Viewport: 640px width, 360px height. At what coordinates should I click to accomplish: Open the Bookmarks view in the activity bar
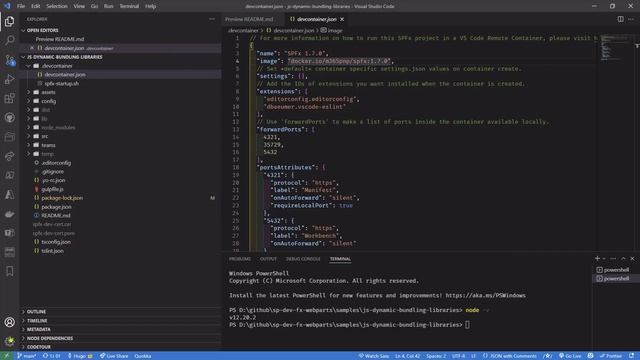pos(9,271)
